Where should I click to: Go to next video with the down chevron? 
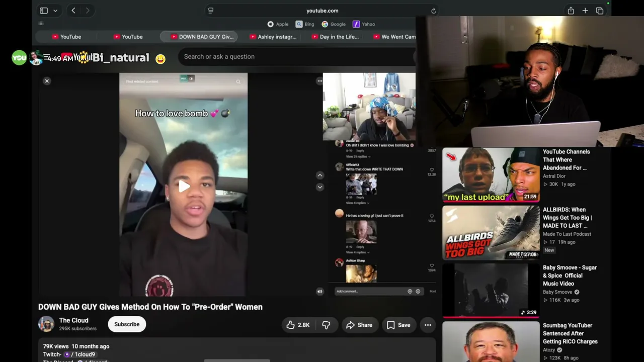click(x=319, y=187)
